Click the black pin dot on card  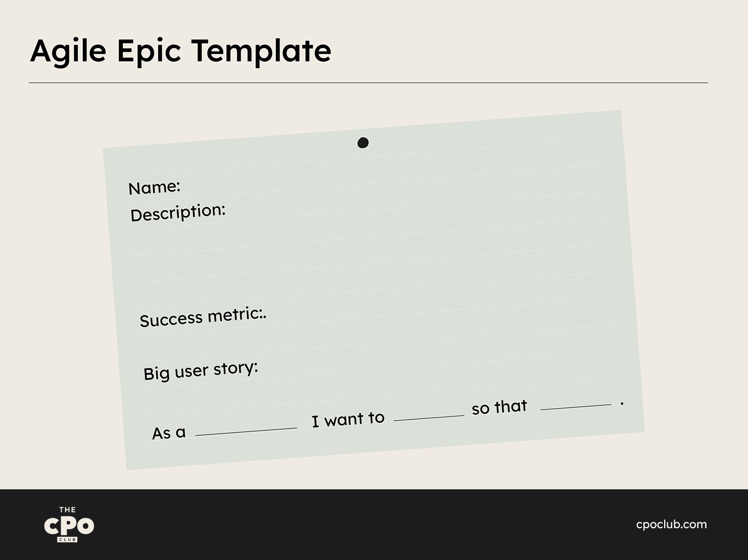(363, 143)
